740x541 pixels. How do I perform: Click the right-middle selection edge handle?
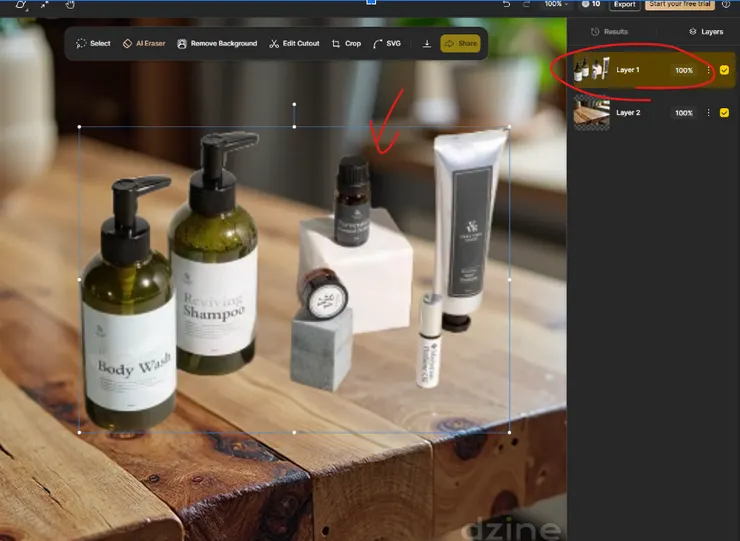pyautogui.click(x=509, y=279)
